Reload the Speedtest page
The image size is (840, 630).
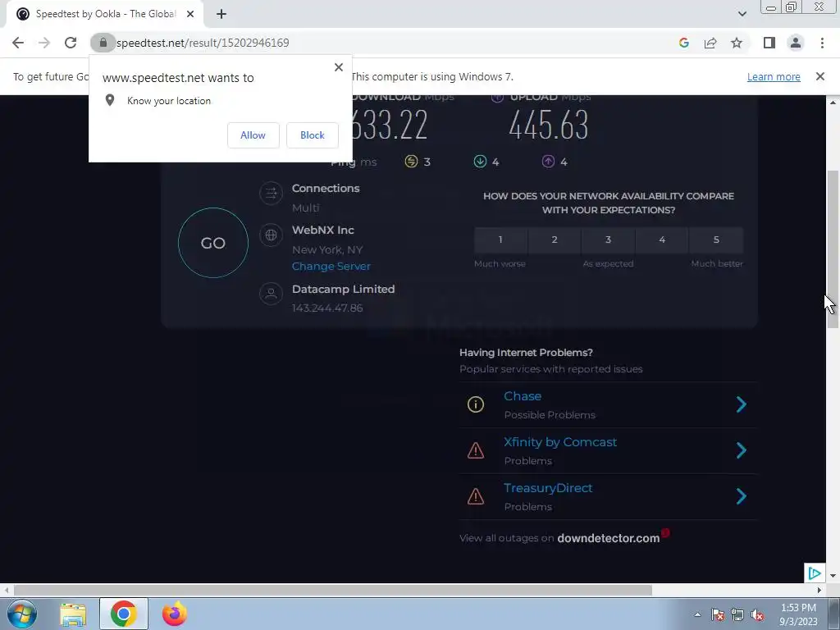pos(71,43)
